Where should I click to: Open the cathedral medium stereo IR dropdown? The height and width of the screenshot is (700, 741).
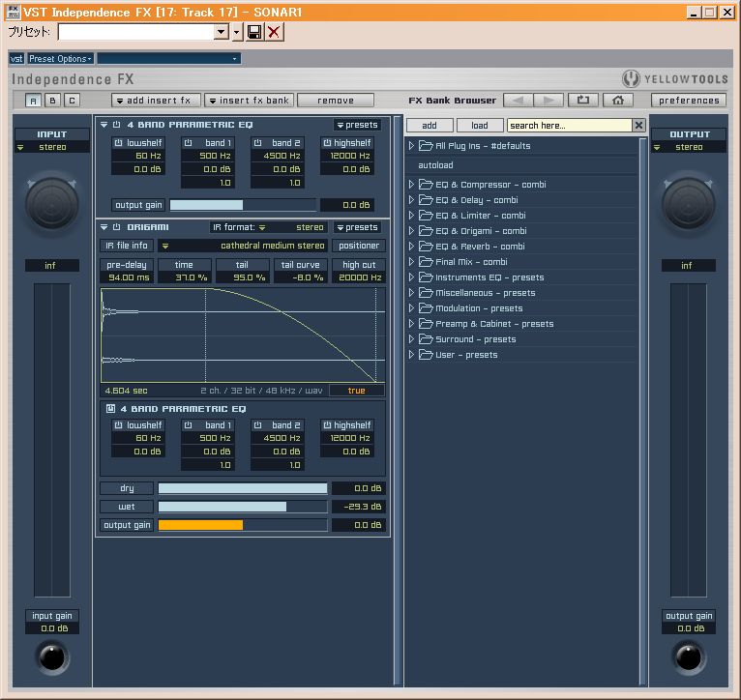pos(244,246)
